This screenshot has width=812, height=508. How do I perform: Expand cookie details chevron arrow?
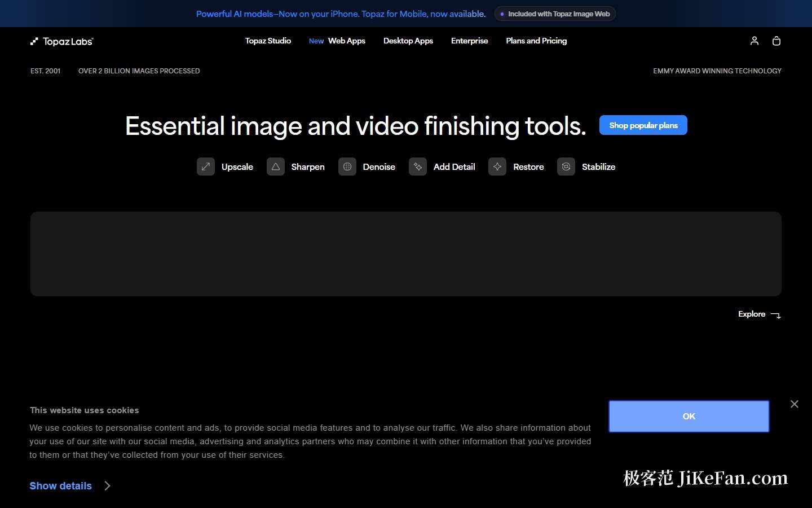coord(107,486)
